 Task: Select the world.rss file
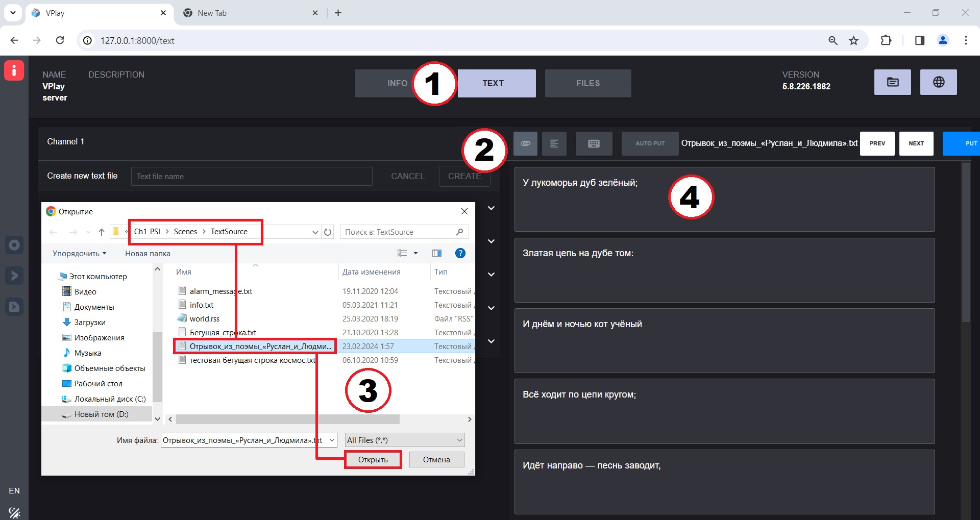204,319
